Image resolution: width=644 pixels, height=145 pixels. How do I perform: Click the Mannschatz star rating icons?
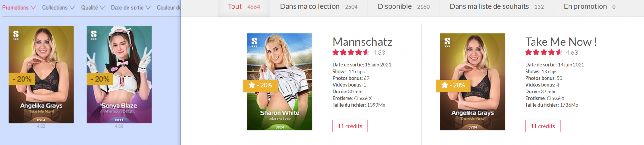[x=351, y=53]
